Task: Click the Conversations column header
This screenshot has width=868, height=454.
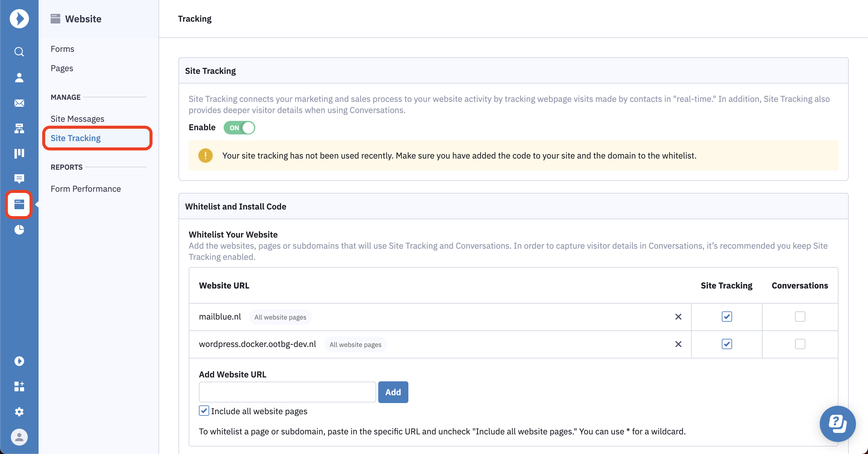Action: (800, 285)
